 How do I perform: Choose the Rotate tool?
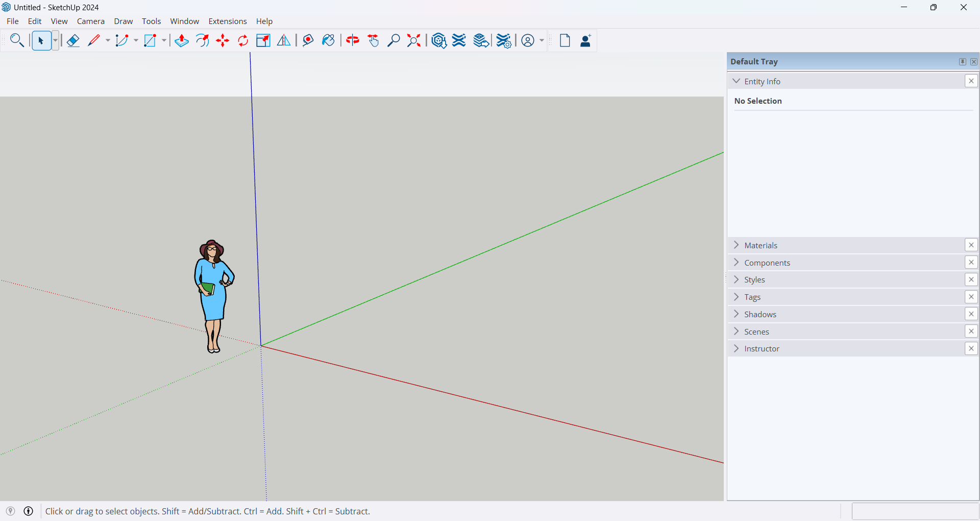pyautogui.click(x=243, y=41)
